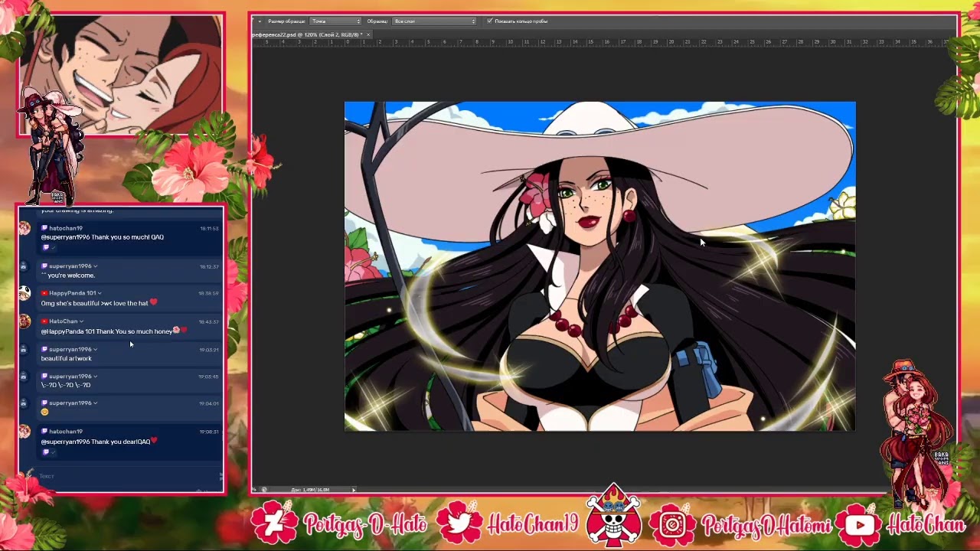This screenshot has width=980, height=551.
Task: Click the Portgas-D-Hato DeviantArt handle
Action: pos(366,525)
